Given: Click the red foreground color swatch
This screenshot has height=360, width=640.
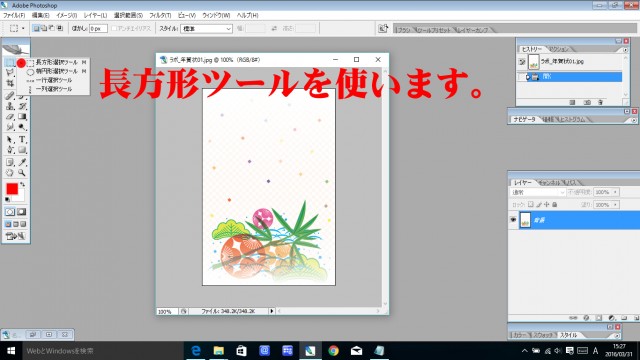Looking at the screenshot, I should pyautogui.click(x=12, y=189).
